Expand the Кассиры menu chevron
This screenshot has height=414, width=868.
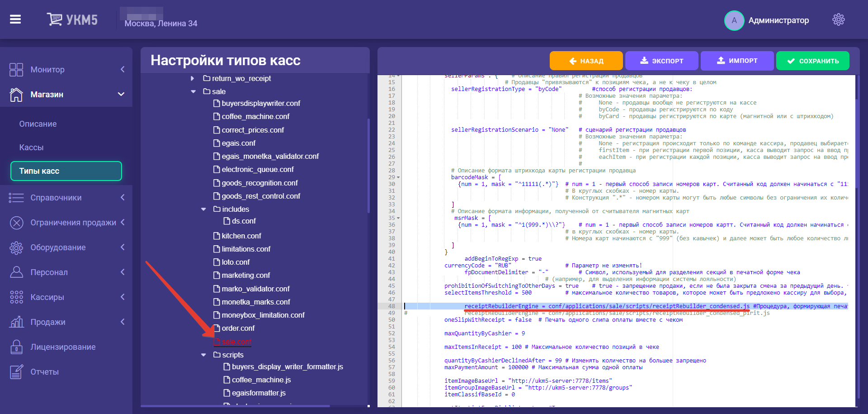[123, 297]
